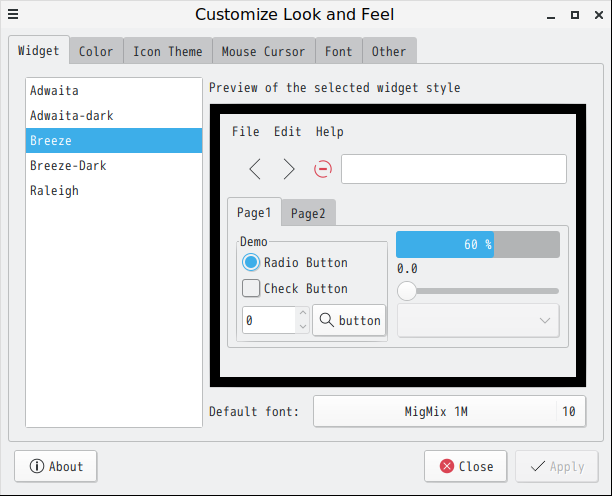Close the window with title bar X
The width and height of the screenshot is (612, 496).
599,15
